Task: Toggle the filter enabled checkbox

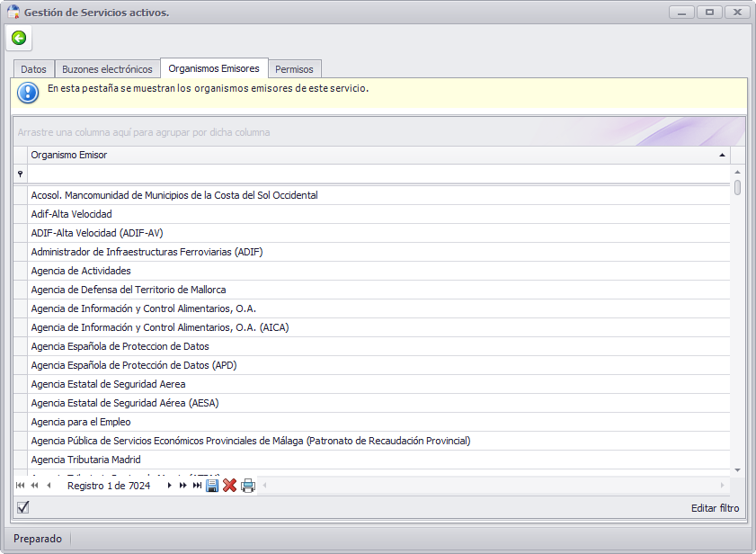Action: [x=22, y=507]
